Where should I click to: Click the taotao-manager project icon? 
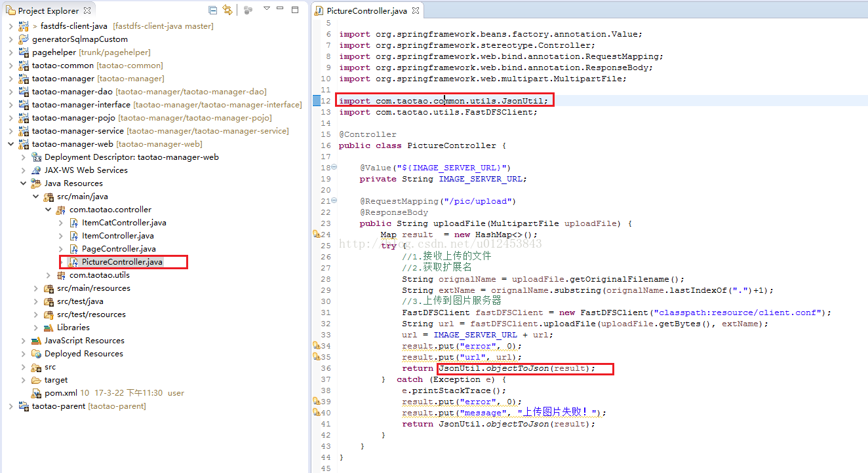24,79
